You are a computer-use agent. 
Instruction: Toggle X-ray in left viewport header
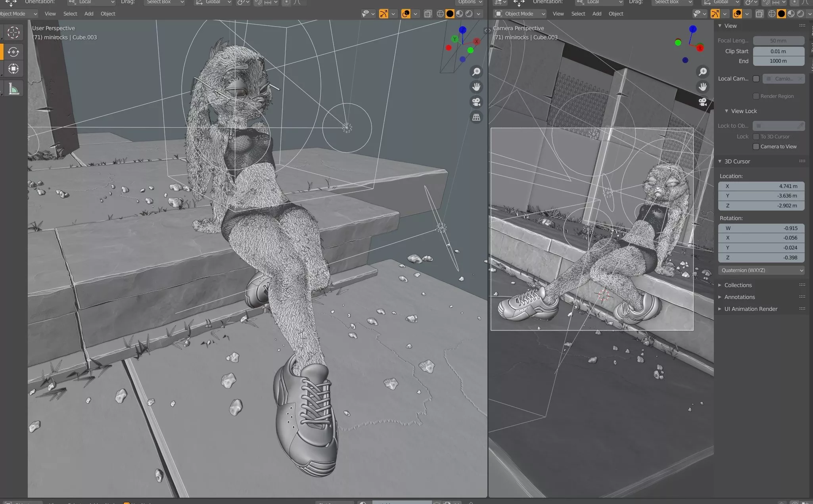pos(428,14)
